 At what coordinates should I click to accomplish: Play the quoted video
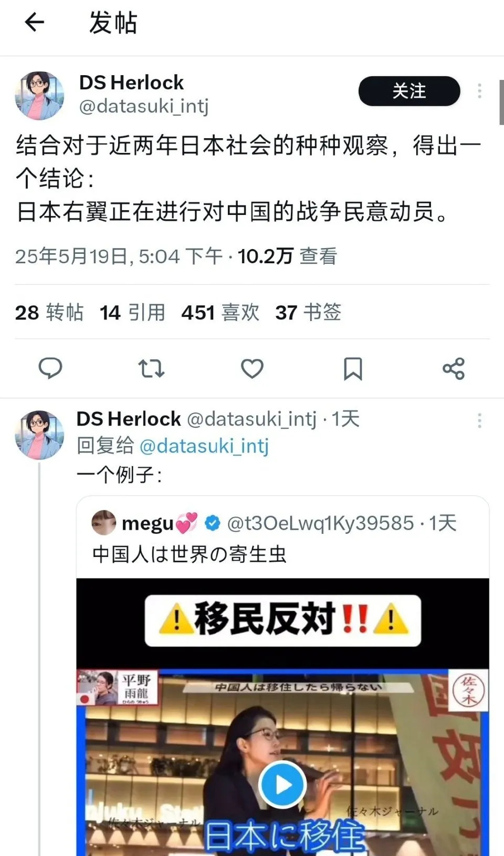point(283,785)
